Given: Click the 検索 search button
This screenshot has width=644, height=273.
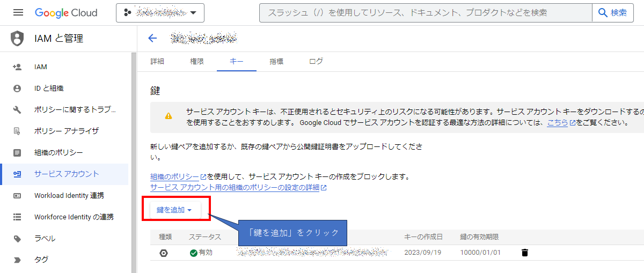Looking at the screenshot, I should click(x=612, y=12).
